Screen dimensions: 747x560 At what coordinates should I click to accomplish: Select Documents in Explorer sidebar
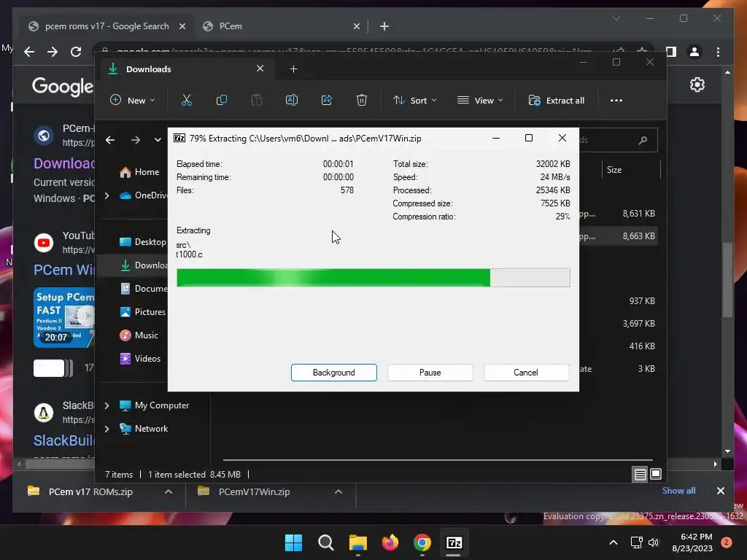tap(143, 289)
